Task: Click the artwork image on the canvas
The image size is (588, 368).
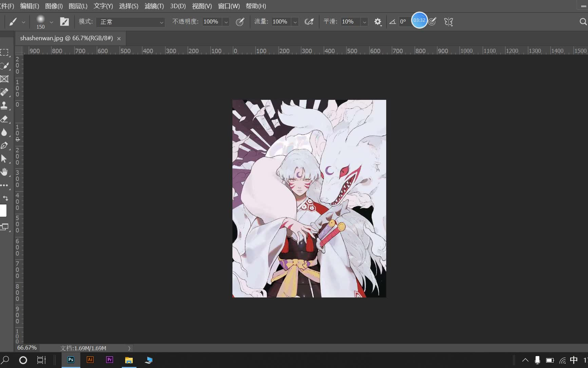Action: (309, 198)
